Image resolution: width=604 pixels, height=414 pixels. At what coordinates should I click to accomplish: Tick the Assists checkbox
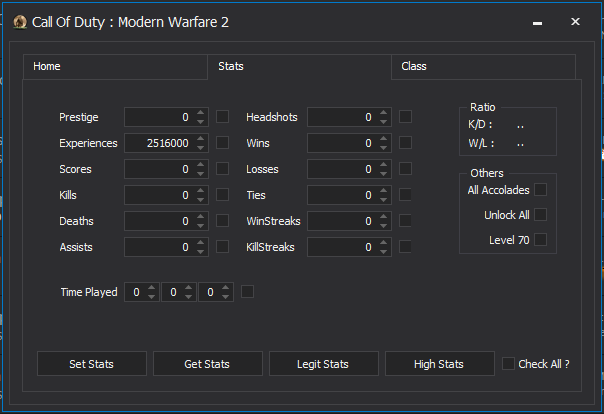click(x=222, y=247)
